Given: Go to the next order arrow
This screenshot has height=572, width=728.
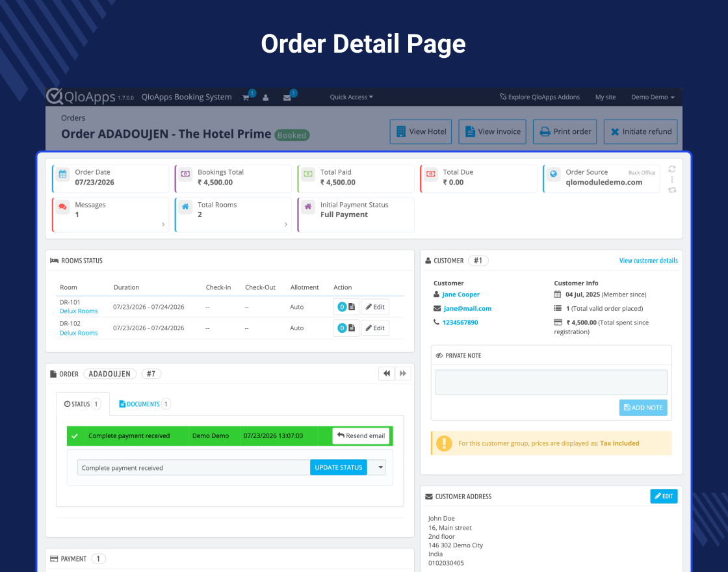Looking at the screenshot, I should [403, 373].
